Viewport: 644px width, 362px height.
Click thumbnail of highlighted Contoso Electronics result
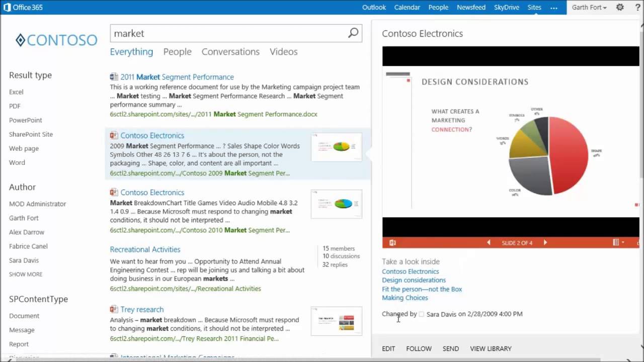[336, 147]
